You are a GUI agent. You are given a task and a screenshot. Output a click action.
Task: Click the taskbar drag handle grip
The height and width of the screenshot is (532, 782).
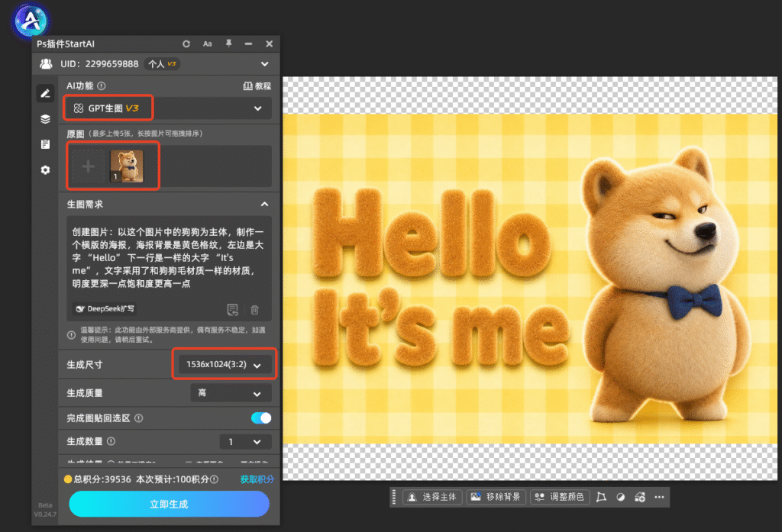pyautogui.click(x=394, y=497)
